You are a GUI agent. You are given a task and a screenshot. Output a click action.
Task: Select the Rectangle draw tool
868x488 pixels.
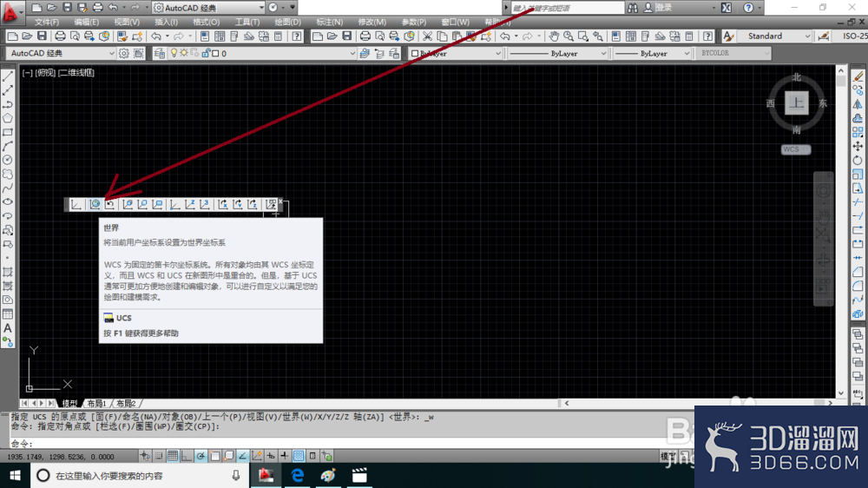(x=8, y=132)
